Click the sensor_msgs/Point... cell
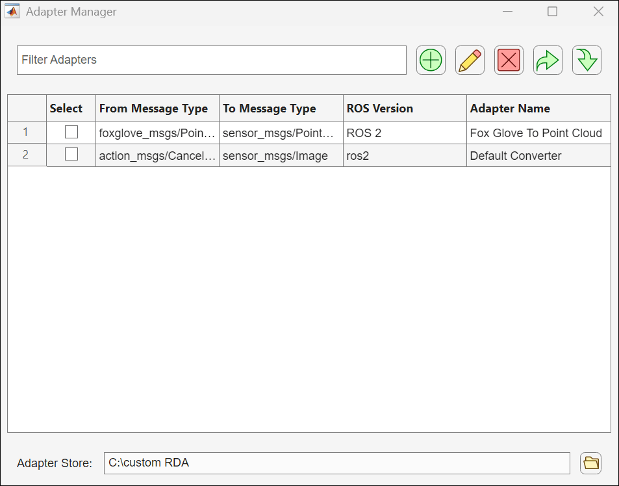 coord(281,133)
